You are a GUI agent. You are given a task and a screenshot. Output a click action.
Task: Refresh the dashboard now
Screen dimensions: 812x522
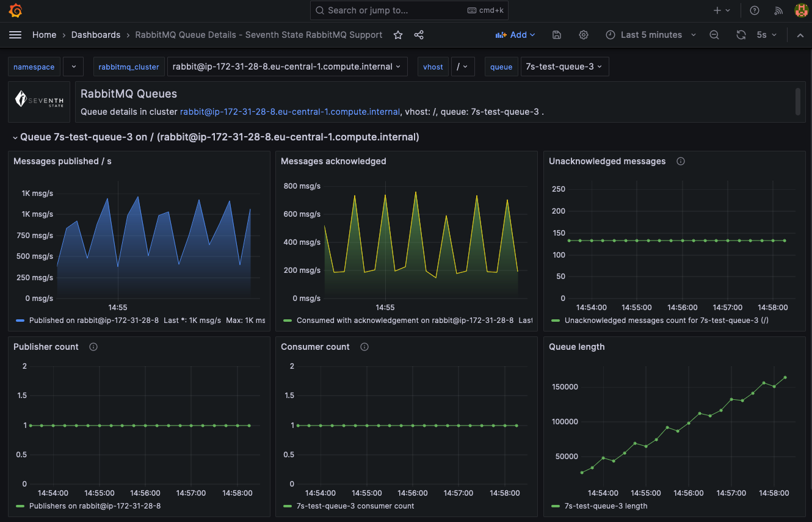coord(741,35)
